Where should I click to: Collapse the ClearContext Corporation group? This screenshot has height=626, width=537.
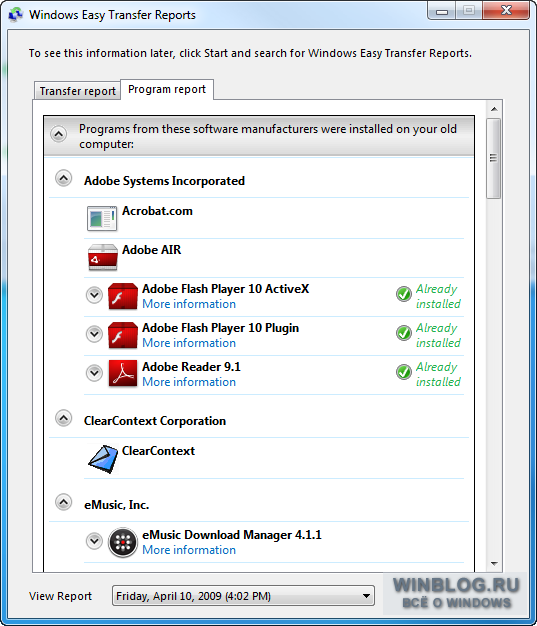(63, 418)
